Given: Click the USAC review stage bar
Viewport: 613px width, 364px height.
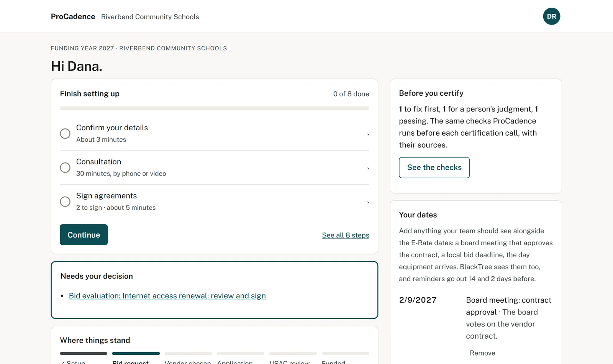Looking at the screenshot, I should [293, 353].
